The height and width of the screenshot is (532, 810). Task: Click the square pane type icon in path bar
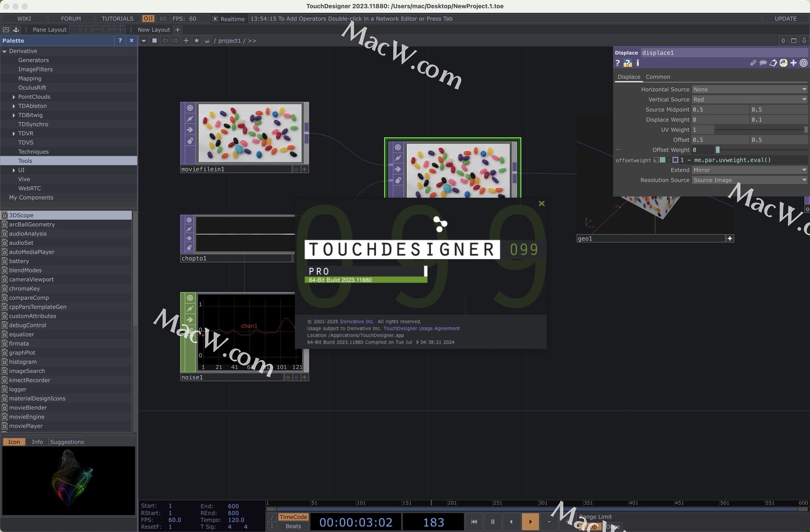click(154, 41)
